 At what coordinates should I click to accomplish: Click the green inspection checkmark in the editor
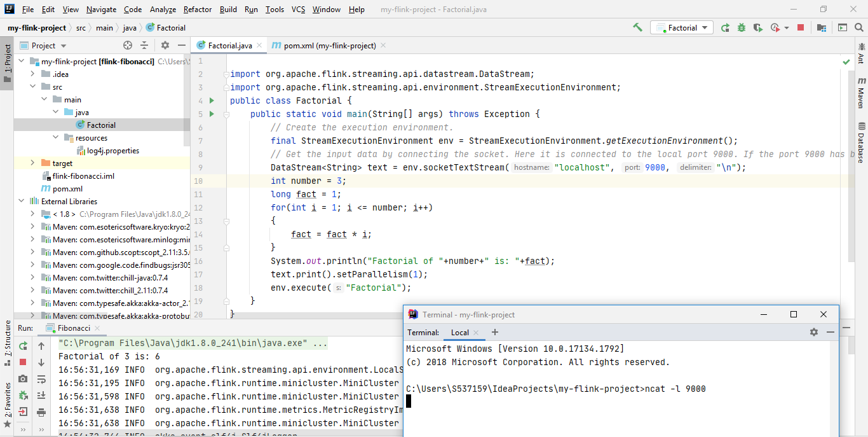tap(846, 62)
